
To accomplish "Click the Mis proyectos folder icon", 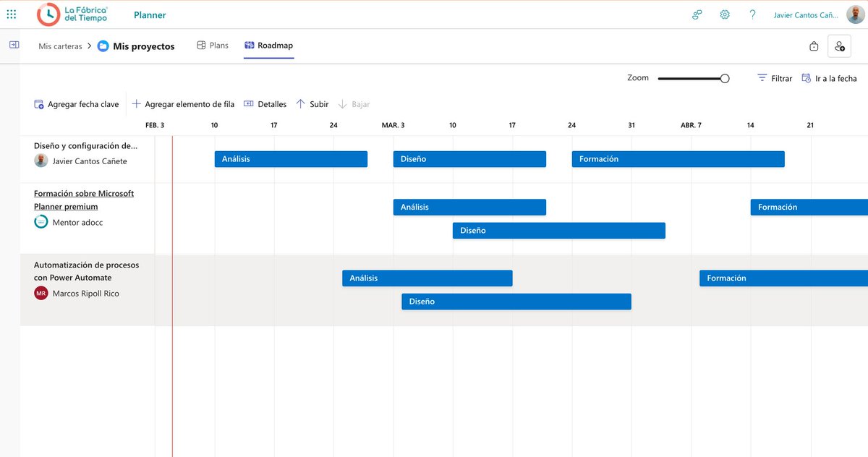I will pyautogui.click(x=103, y=46).
